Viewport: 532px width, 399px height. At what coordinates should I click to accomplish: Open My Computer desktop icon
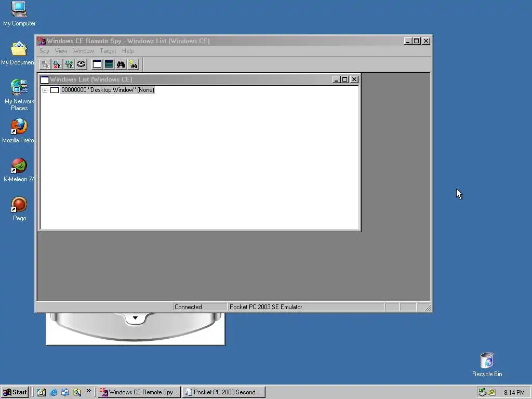click(19, 14)
